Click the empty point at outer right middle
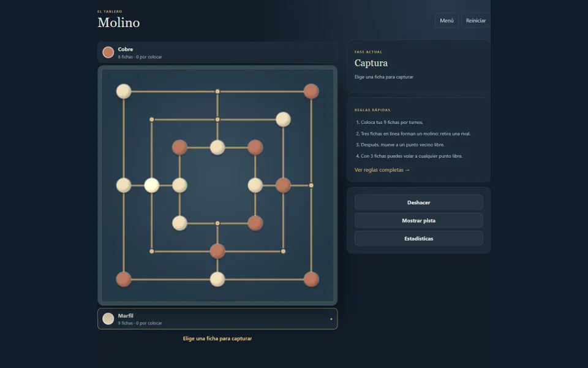 coord(311,185)
